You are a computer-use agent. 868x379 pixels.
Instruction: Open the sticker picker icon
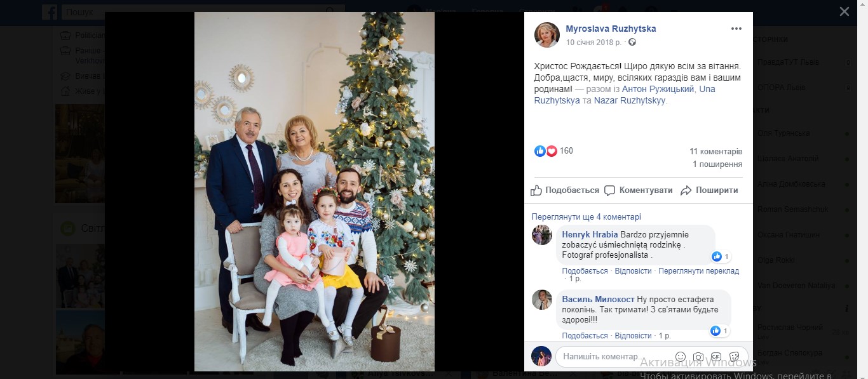point(734,357)
